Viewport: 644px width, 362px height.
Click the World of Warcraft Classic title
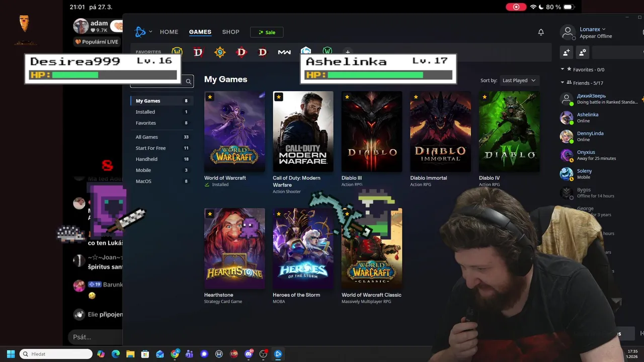[x=371, y=295]
